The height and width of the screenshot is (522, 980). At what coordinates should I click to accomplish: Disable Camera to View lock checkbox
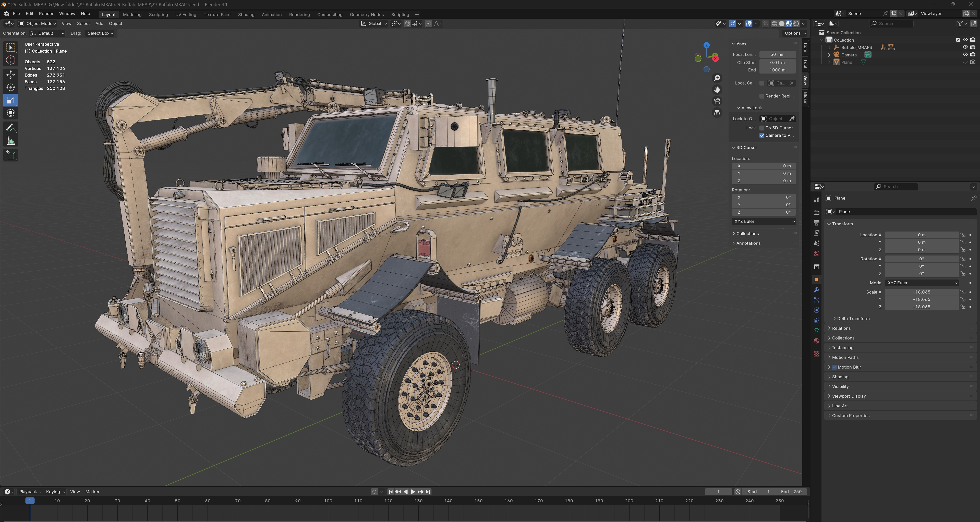(x=762, y=136)
